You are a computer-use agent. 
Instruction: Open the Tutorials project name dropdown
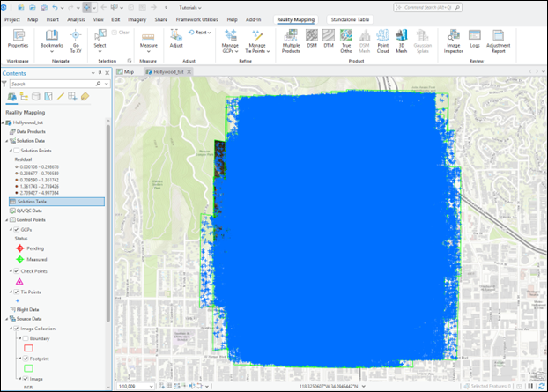pyautogui.click(x=190, y=8)
